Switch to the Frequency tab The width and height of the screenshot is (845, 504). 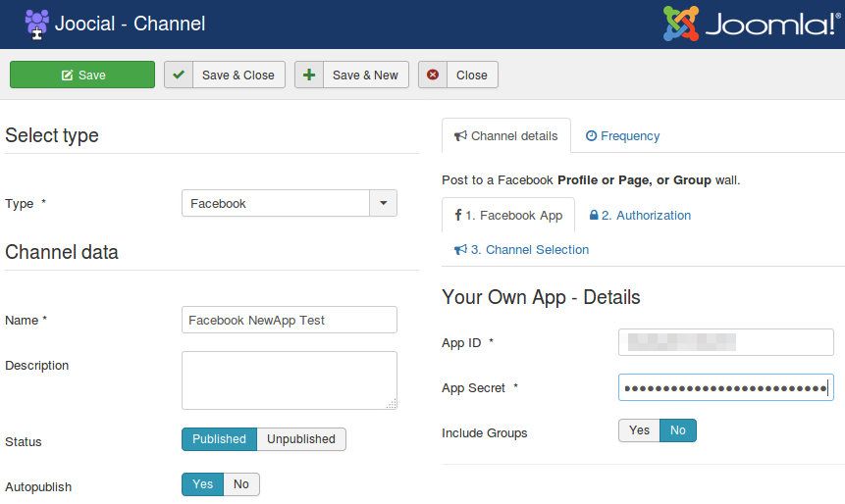[x=623, y=135]
